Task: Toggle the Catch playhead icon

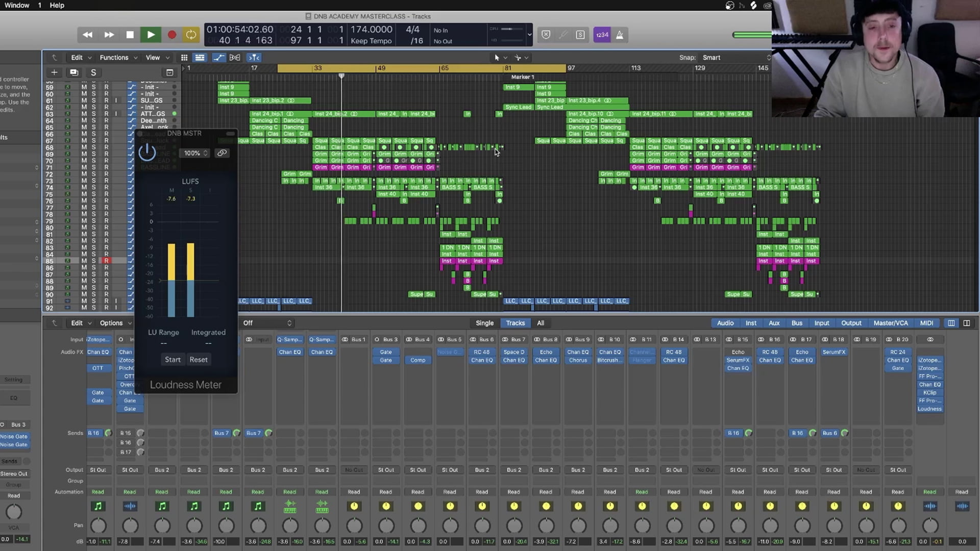Action: point(254,58)
